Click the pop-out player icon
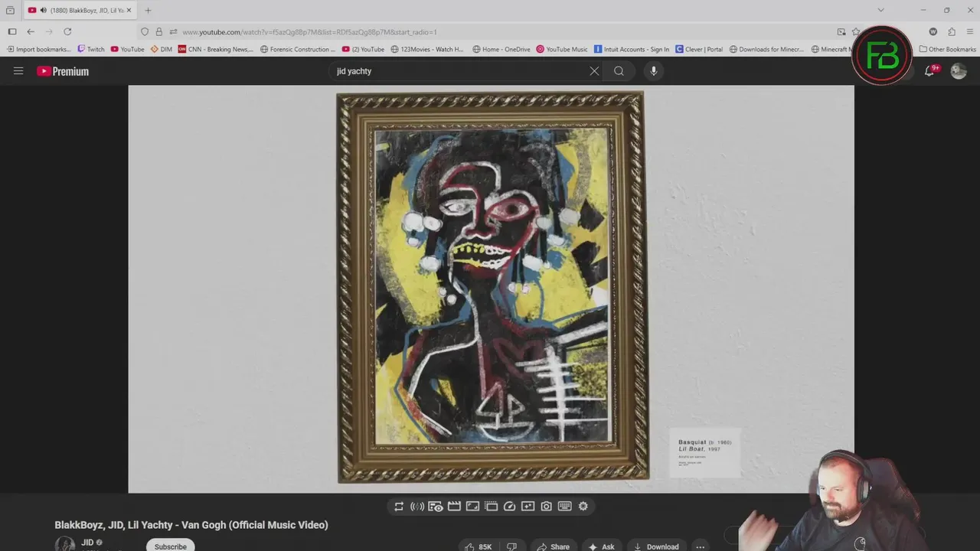980x551 pixels. [x=491, y=507]
